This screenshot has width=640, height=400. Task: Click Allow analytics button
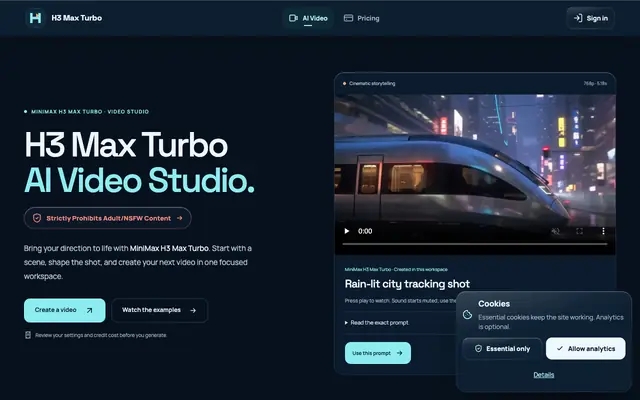[x=586, y=349]
